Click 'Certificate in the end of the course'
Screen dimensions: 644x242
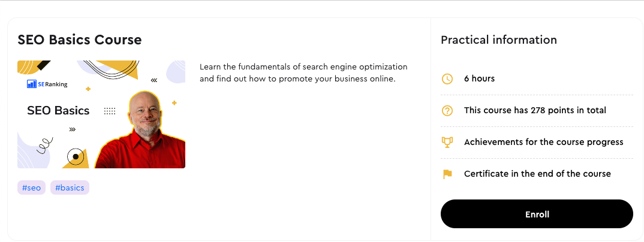pos(538,174)
